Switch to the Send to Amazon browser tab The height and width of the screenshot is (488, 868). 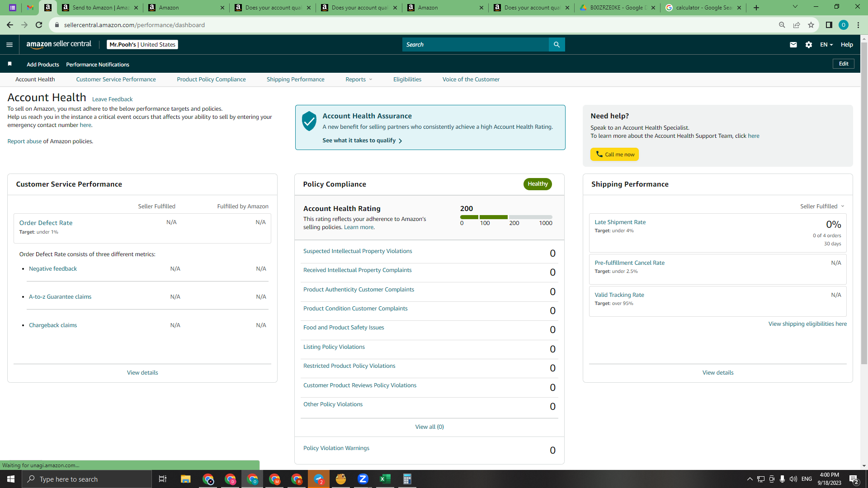(x=100, y=8)
